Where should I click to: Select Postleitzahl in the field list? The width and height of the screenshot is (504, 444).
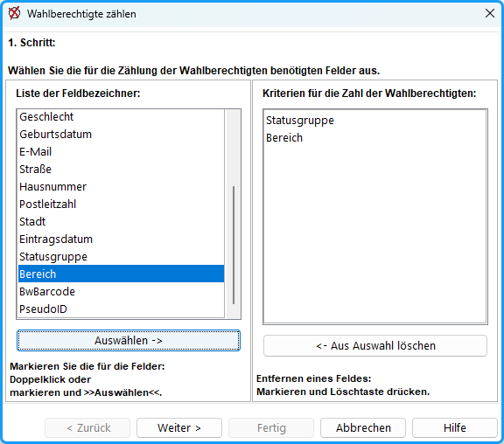tap(121, 205)
